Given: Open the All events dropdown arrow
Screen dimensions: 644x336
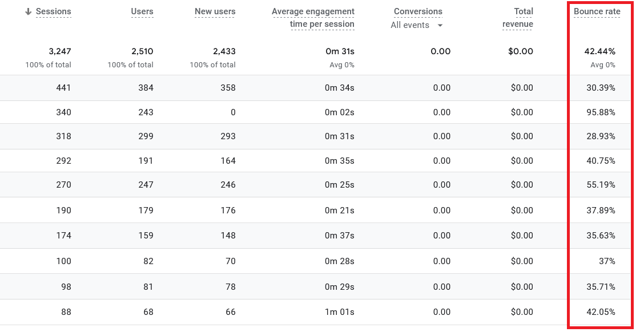Looking at the screenshot, I should point(440,26).
